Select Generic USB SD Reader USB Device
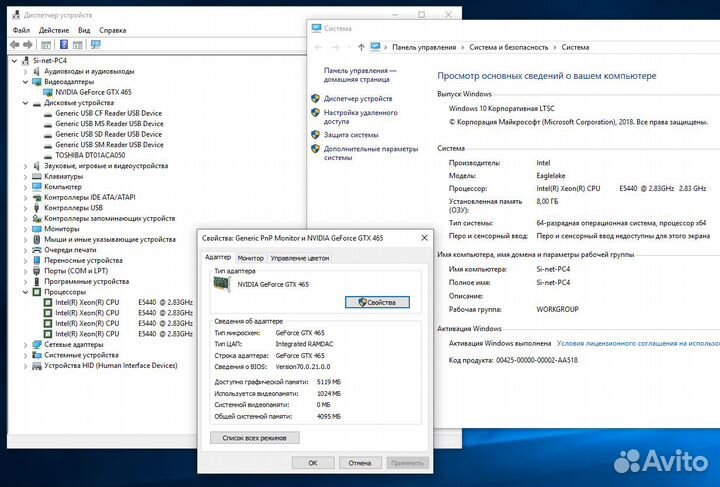The image size is (720, 487). [109, 134]
